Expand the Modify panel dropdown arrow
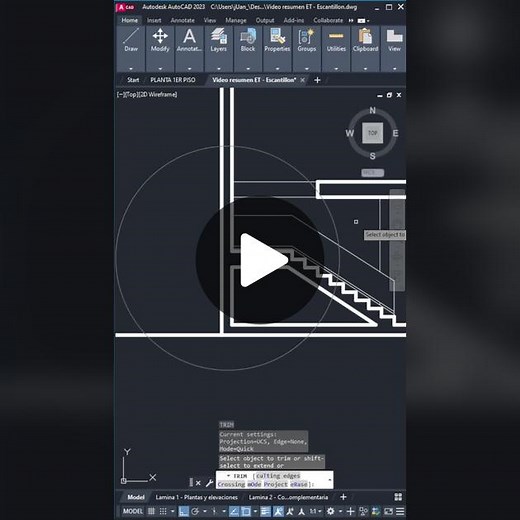 (x=160, y=69)
